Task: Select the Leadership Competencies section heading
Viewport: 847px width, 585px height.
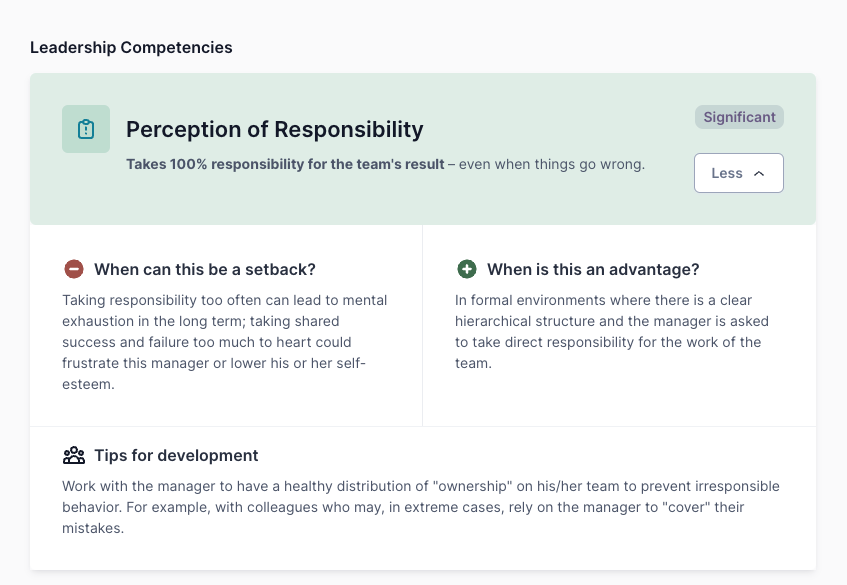Action: (x=131, y=48)
